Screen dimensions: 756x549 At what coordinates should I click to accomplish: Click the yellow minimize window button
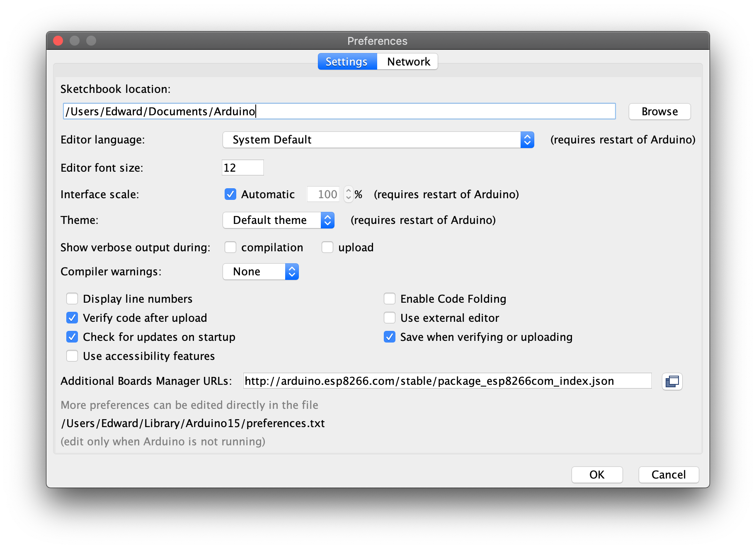tap(75, 41)
